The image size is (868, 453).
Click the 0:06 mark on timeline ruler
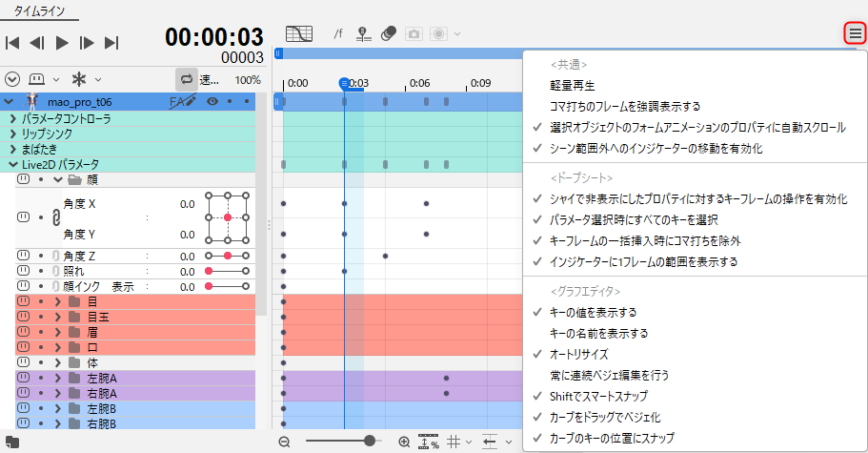(x=420, y=83)
